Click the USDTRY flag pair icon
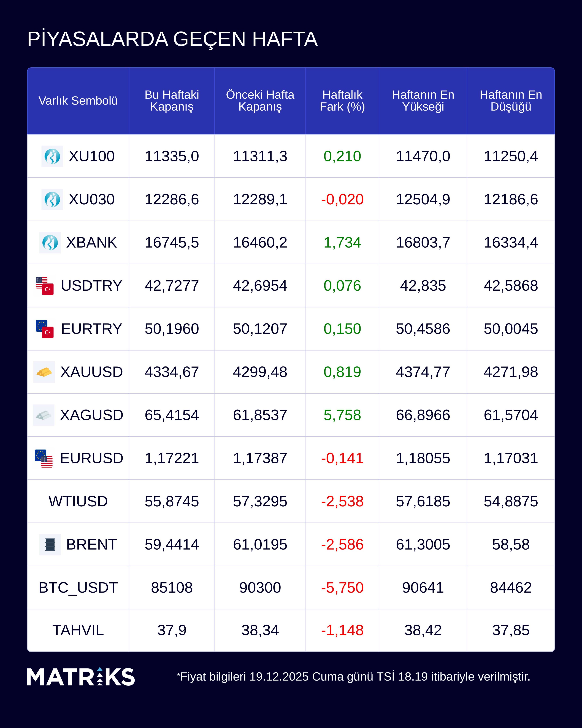Viewport: 582px width, 728px height. coord(45,286)
